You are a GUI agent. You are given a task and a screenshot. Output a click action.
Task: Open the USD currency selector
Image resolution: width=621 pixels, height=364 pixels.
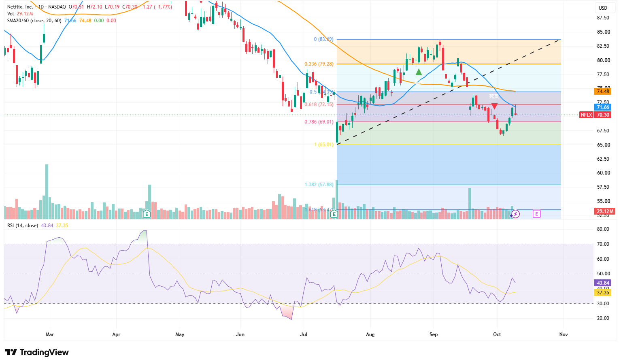click(603, 8)
